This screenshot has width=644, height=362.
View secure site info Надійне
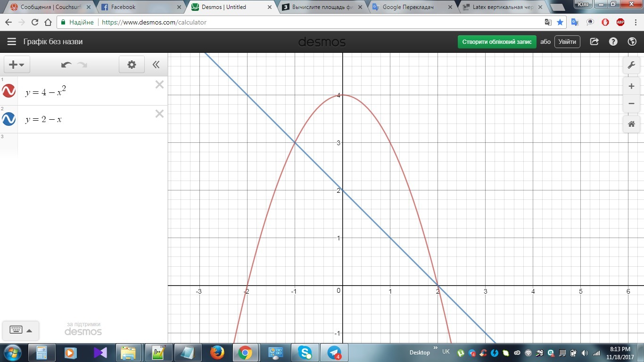[x=77, y=22]
